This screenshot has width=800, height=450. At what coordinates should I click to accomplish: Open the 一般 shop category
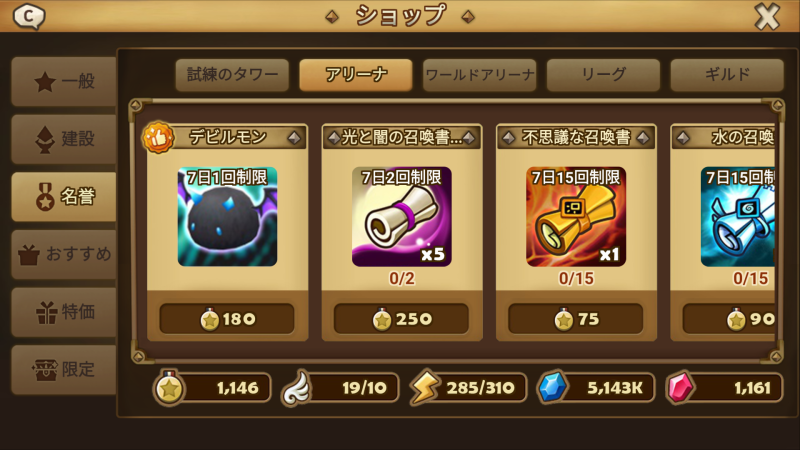tap(64, 82)
